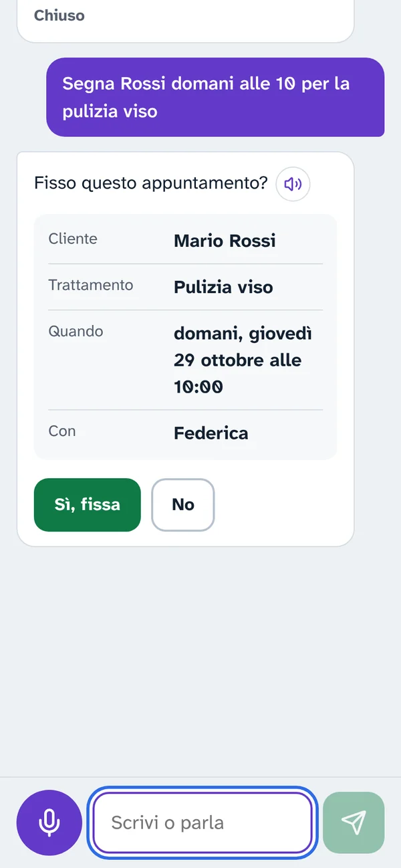Click the Chiuso status text
Image resolution: width=401 pixels, height=868 pixels.
tap(59, 15)
